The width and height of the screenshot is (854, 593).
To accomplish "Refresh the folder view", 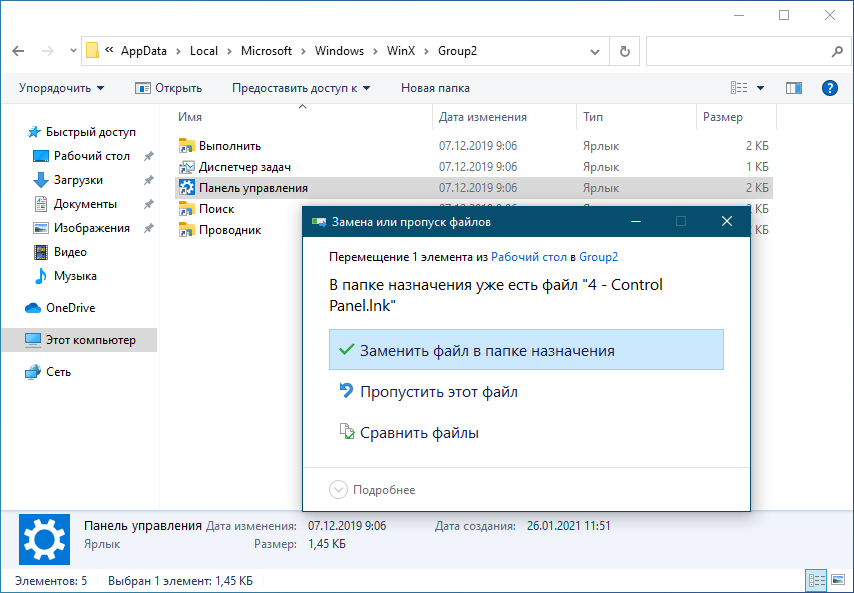I will [625, 51].
